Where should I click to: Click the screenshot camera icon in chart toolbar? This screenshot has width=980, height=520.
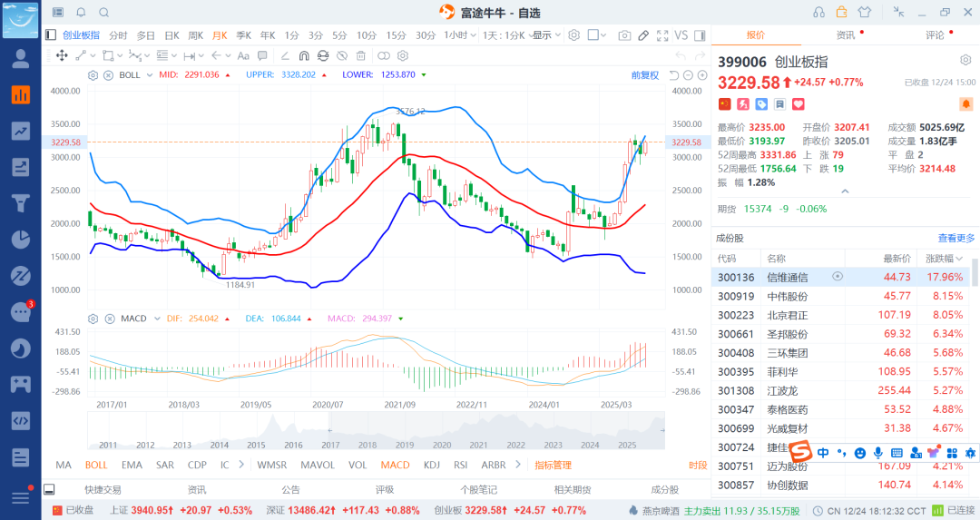click(624, 35)
